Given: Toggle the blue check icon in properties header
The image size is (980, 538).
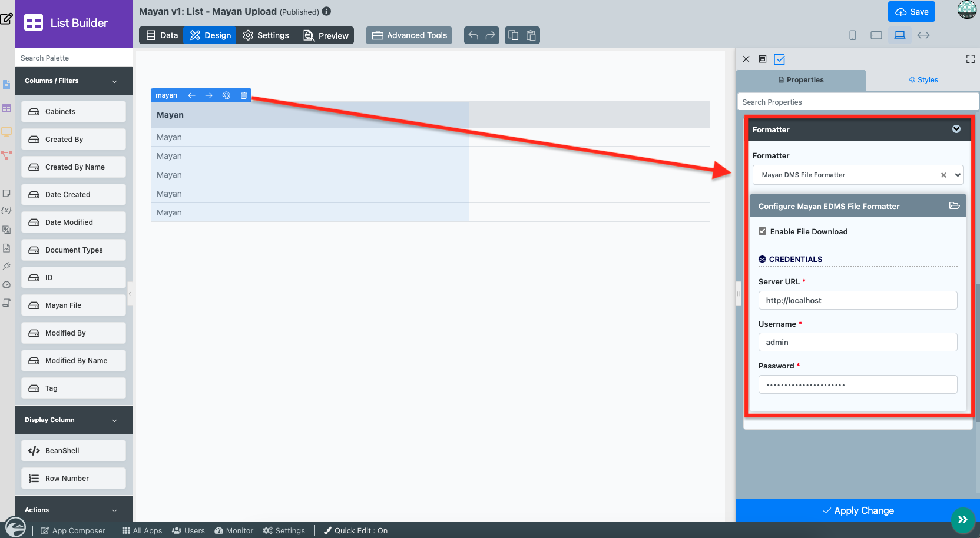Looking at the screenshot, I should tap(780, 59).
